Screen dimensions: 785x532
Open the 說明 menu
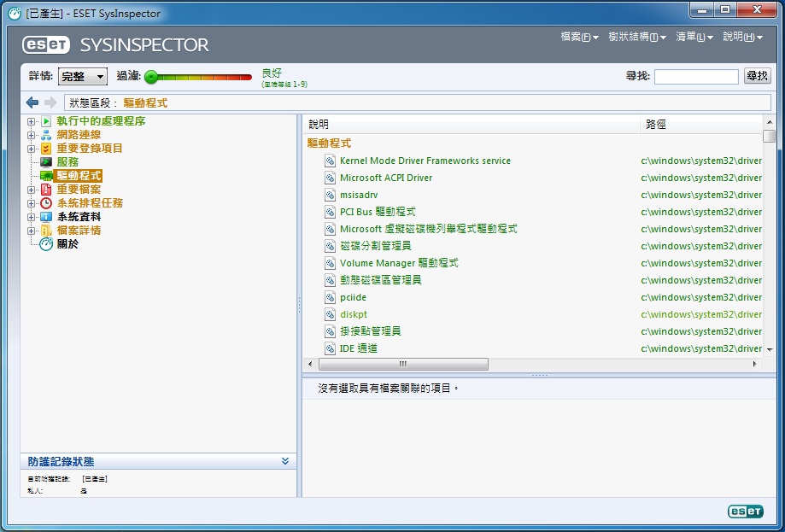(742, 37)
